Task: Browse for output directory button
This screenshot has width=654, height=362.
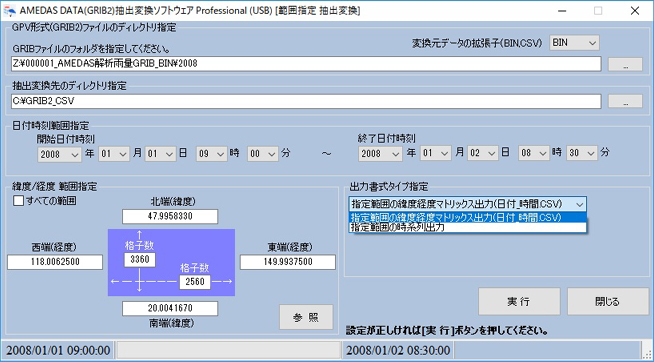Action: [x=625, y=101]
